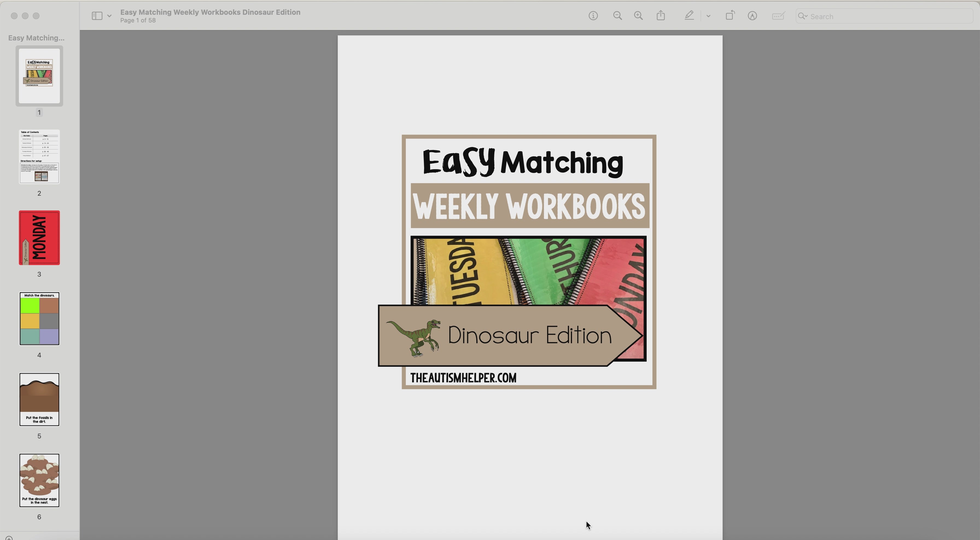Image resolution: width=980 pixels, height=540 pixels.
Task: Select the dinosaur eggs page thumbnail, page 6
Action: tap(39, 480)
